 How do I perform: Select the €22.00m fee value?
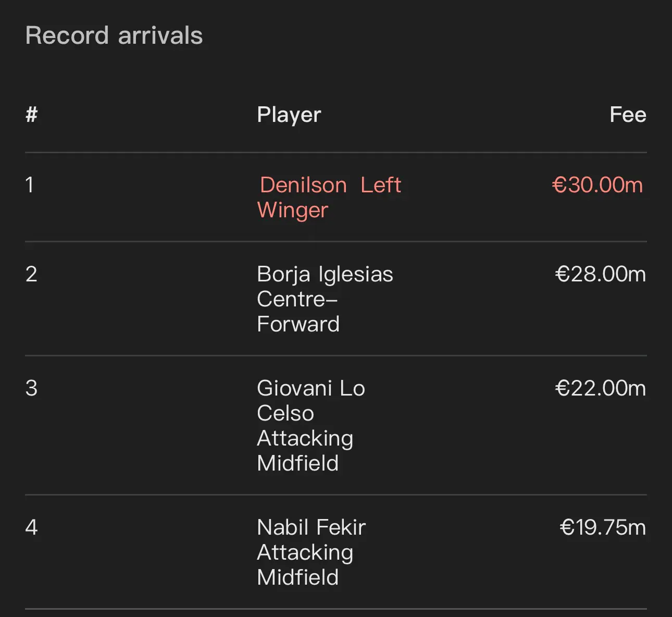(x=600, y=388)
